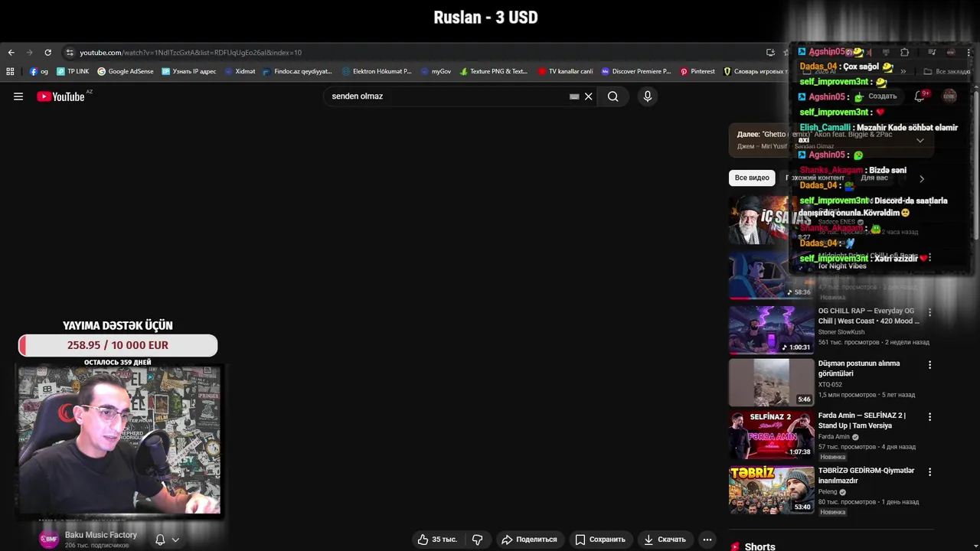Select the Все видео chip
This screenshot has width=980, height=551.
coord(752,178)
